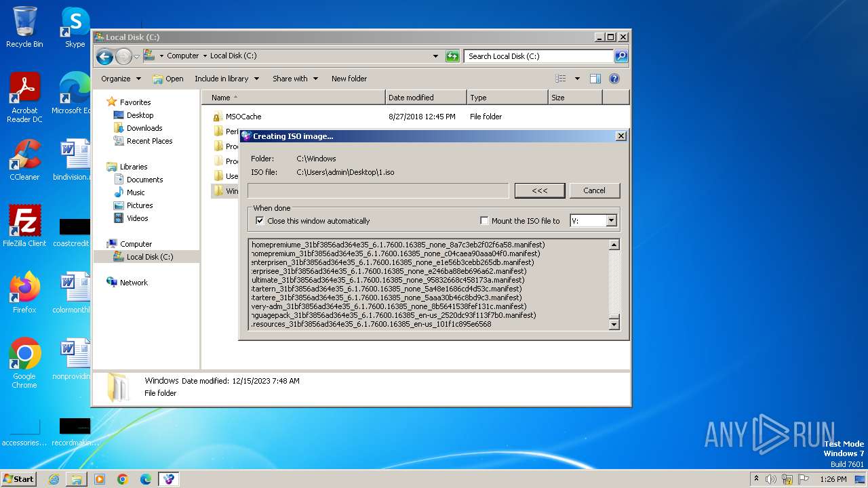
Task: Sort by the Type column header
Action: [x=507, y=98]
